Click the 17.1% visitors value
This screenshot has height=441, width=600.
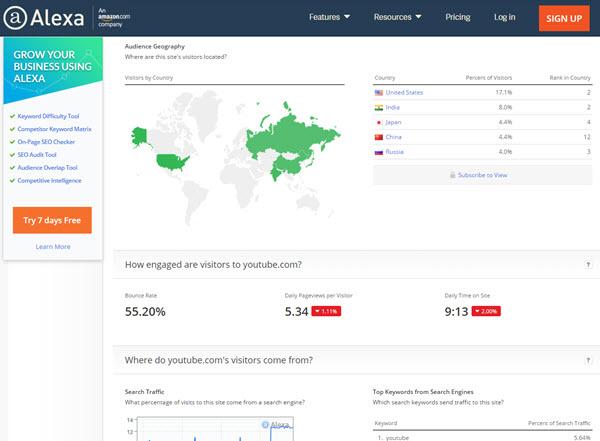[504, 93]
